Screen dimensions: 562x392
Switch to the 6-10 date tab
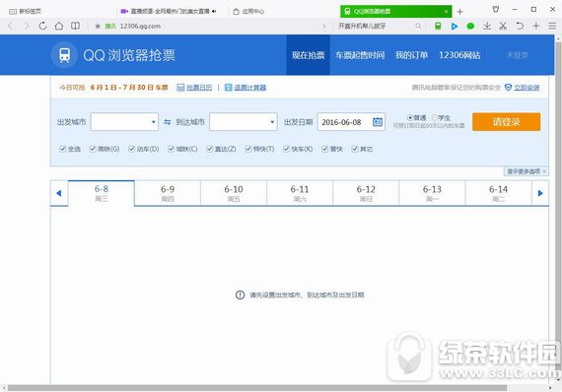tap(234, 193)
